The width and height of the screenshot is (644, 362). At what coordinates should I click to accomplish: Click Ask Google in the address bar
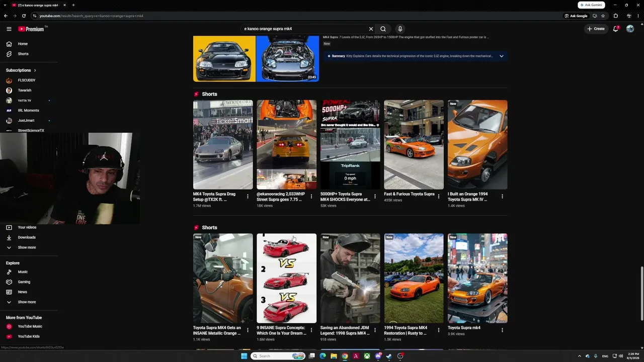[x=576, y=16]
